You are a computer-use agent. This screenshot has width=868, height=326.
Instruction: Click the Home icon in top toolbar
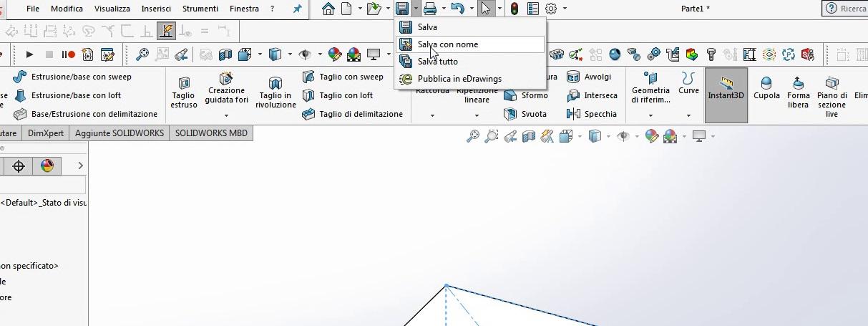pyautogui.click(x=328, y=9)
